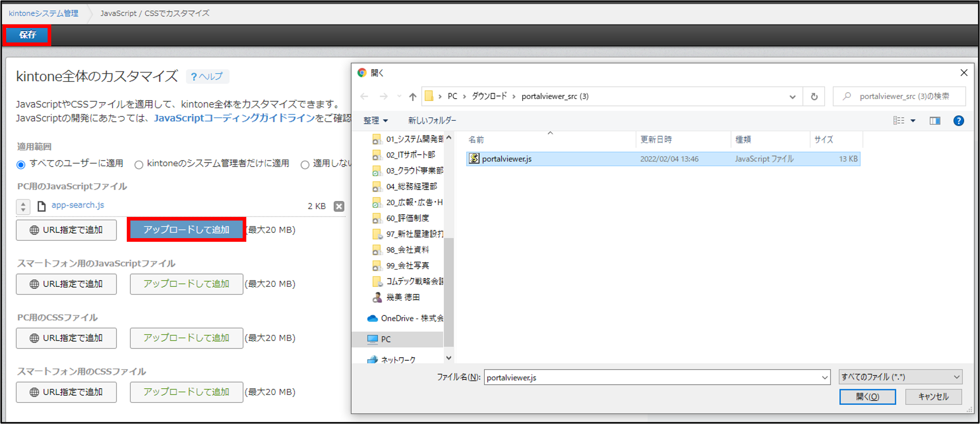Remove app-search.js with the X icon

[x=339, y=206]
